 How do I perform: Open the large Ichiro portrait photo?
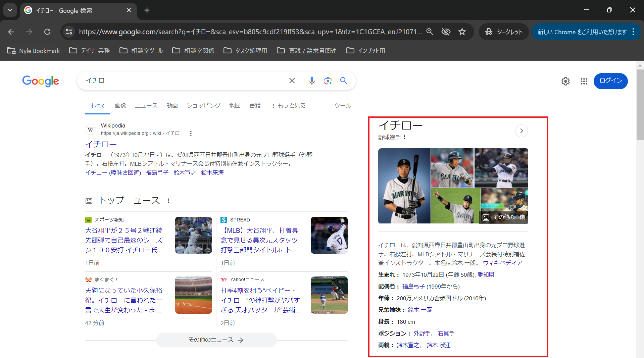(x=404, y=186)
